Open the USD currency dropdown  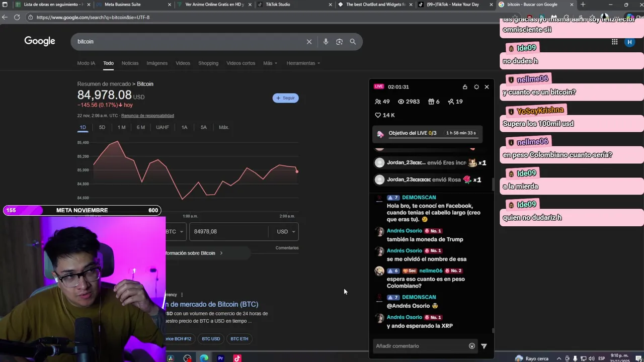[286, 232]
